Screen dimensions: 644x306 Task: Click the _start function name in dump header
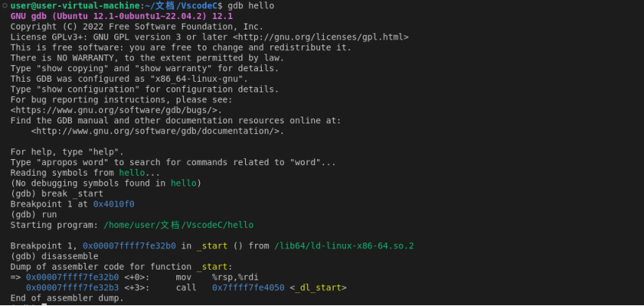(212, 267)
